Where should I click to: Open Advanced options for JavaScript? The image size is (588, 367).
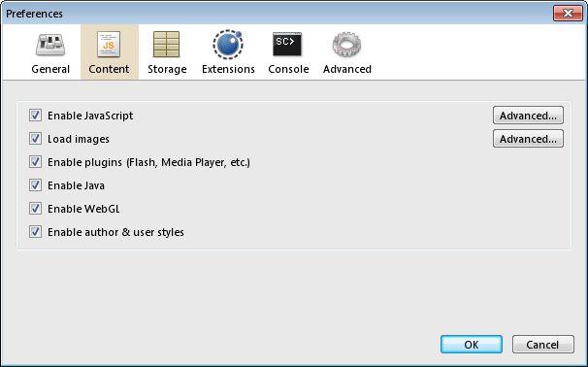tap(528, 116)
